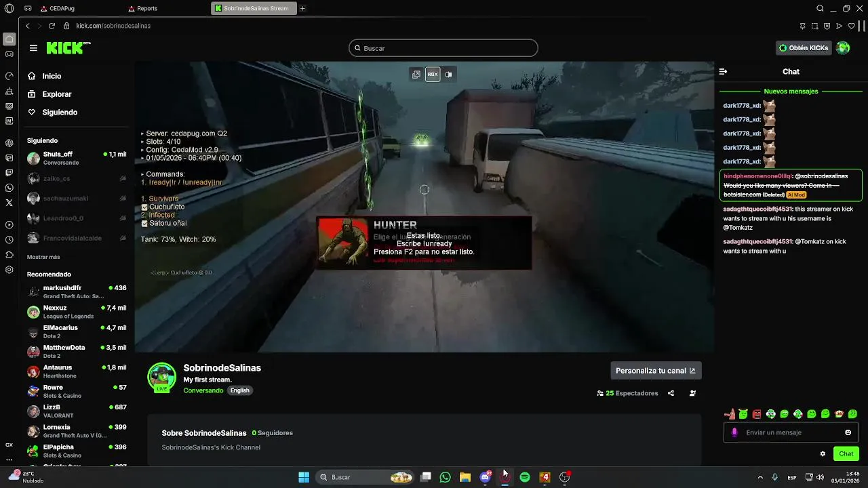Image resolution: width=868 pixels, height=488 pixels.
Task: Open the GX gamepad icon in browser sidebar
Action: (x=9, y=54)
